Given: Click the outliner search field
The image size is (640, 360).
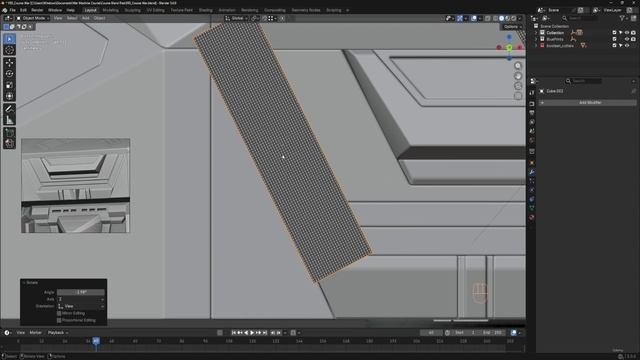Looking at the screenshot, I should 582,18.
